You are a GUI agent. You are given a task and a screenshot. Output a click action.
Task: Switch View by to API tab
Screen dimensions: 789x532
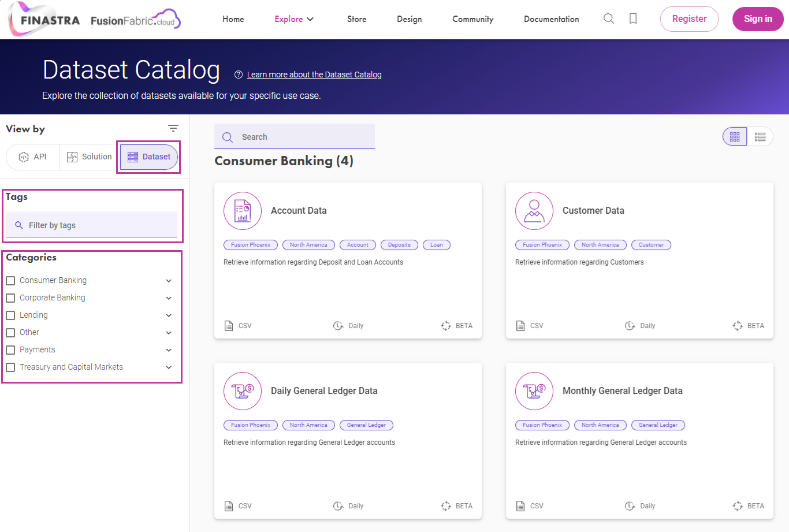click(x=33, y=157)
